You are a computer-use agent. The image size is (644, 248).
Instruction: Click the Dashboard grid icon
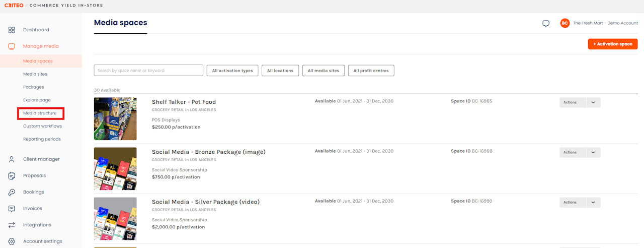click(12, 30)
